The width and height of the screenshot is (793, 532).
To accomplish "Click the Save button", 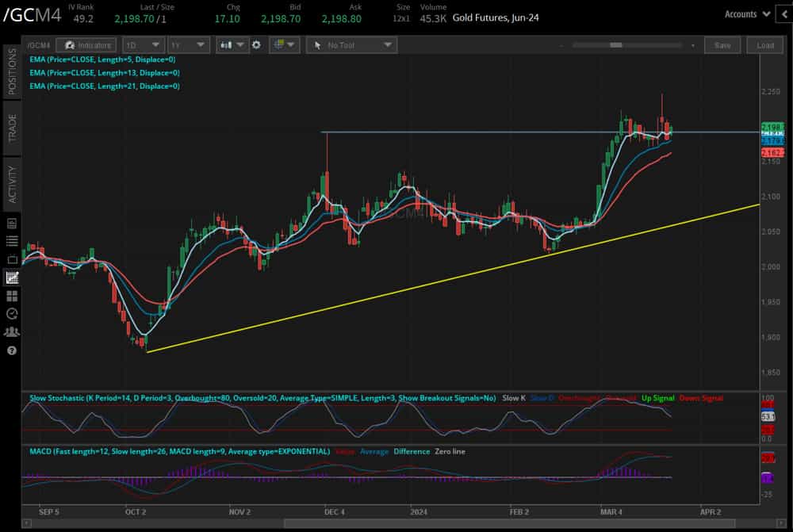I will coord(722,45).
